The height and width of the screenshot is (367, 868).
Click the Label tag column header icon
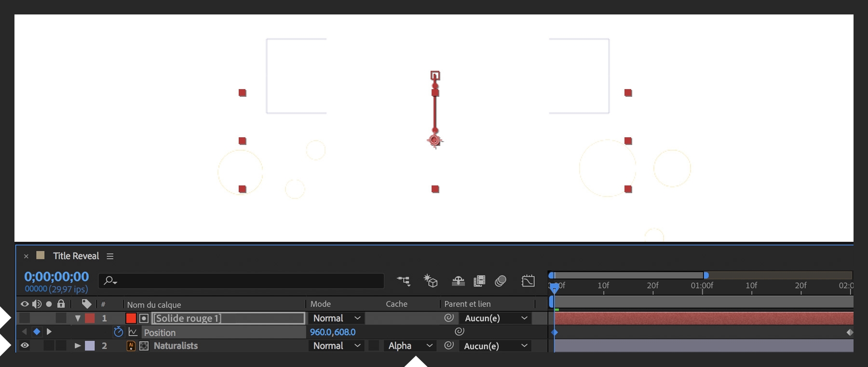86,303
